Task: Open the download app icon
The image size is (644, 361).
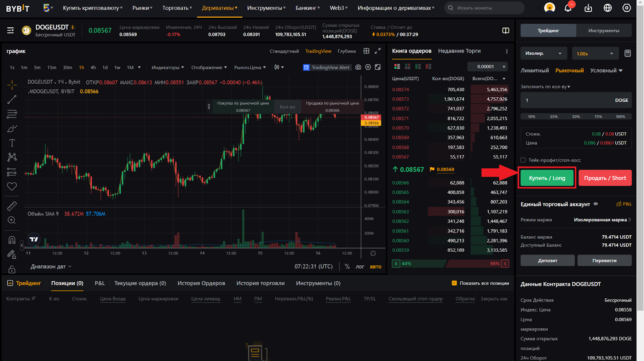Action: (x=588, y=8)
